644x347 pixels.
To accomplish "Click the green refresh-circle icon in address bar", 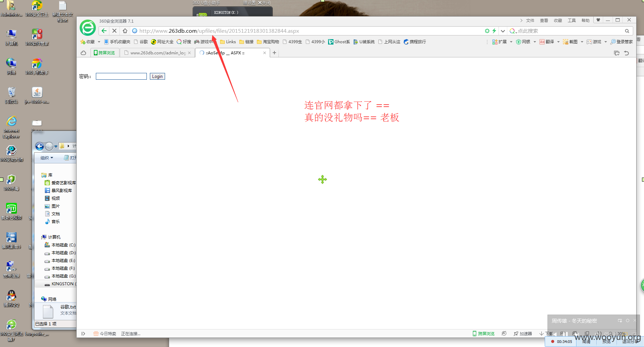I will 487,31.
